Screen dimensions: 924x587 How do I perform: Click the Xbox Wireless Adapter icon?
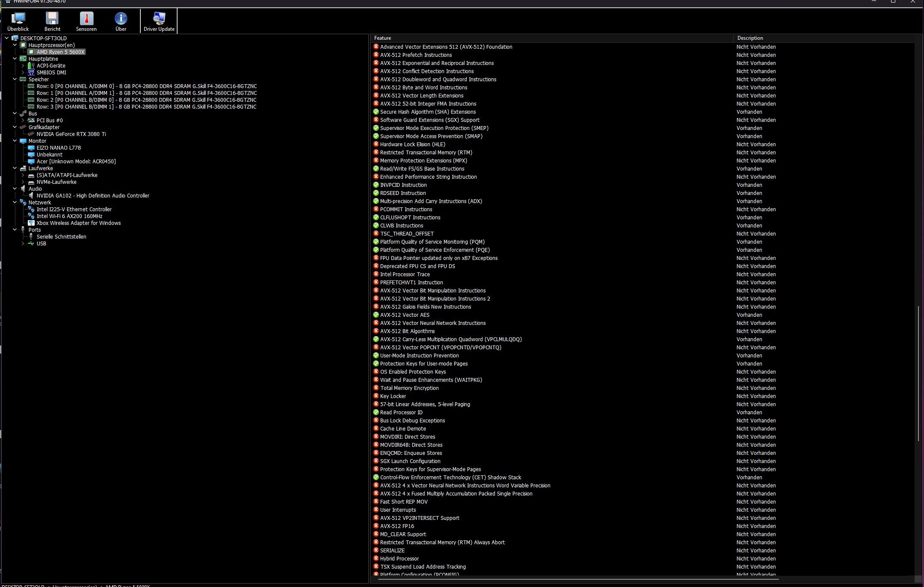click(x=31, y=223)
